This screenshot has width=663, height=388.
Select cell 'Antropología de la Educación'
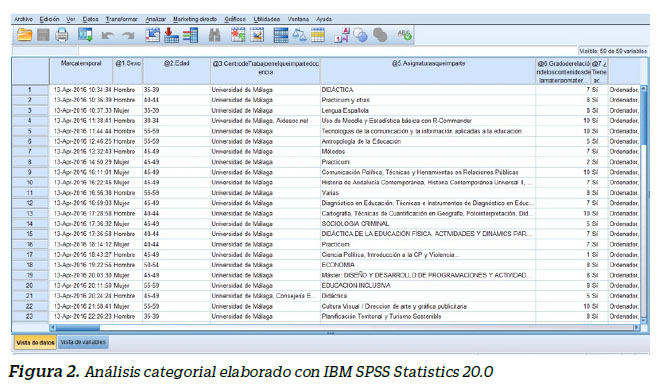[x=428, y=141]
